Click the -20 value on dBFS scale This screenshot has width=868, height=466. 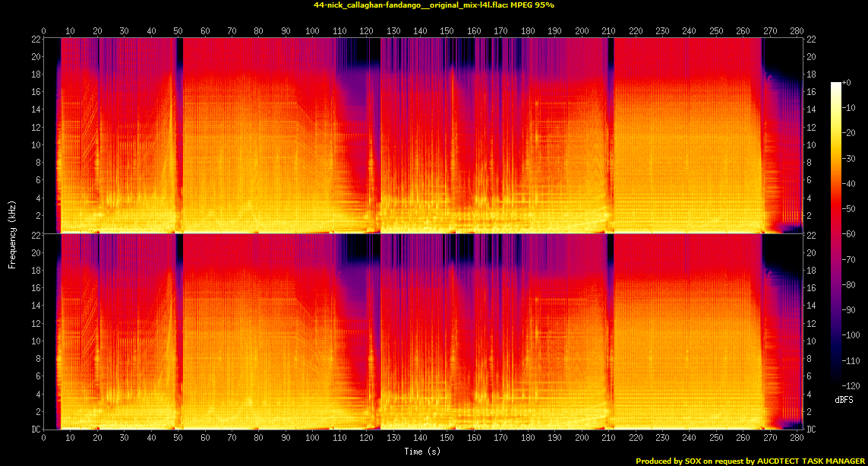pyautogui.click(x=848, y=133)
